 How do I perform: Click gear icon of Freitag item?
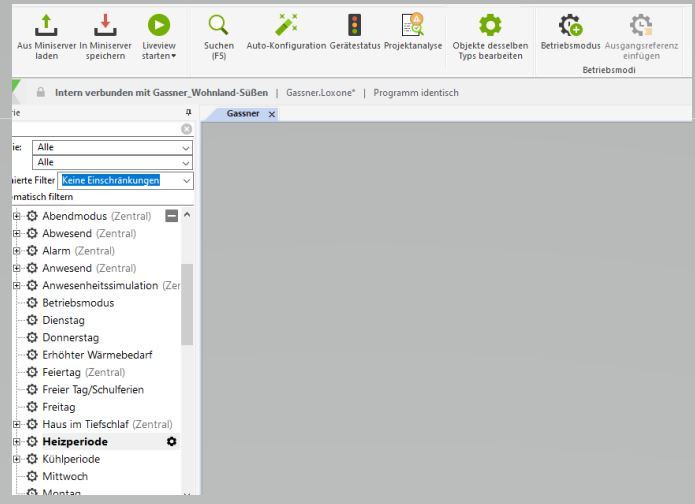pos(32,407)
